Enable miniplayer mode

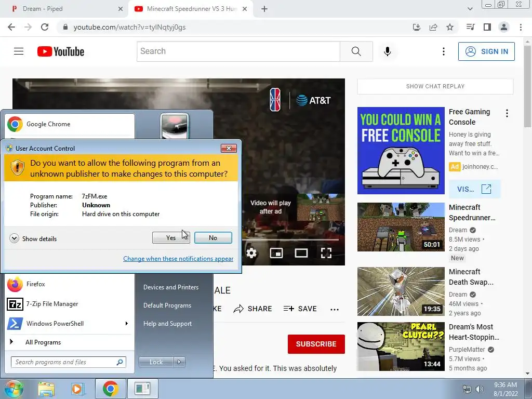coord(276,253)
